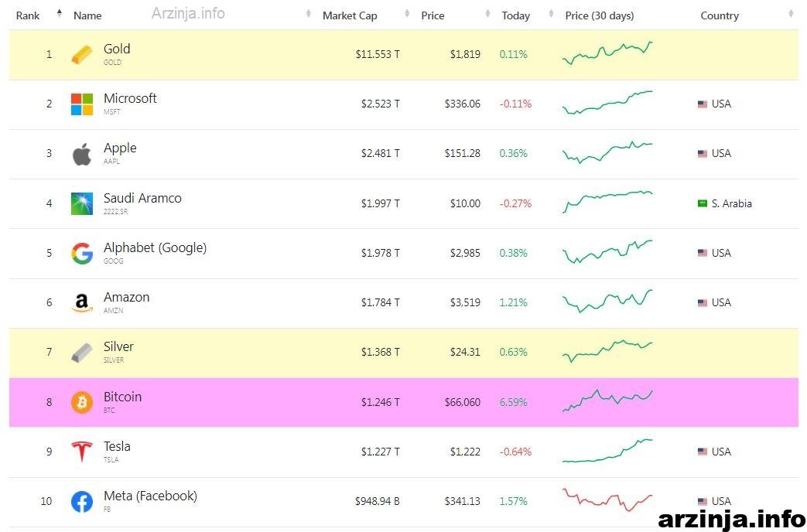Viewport: 807px width, 532px height.
Task: Click the Saudi Aramco logo
Action: coord(82,203)
